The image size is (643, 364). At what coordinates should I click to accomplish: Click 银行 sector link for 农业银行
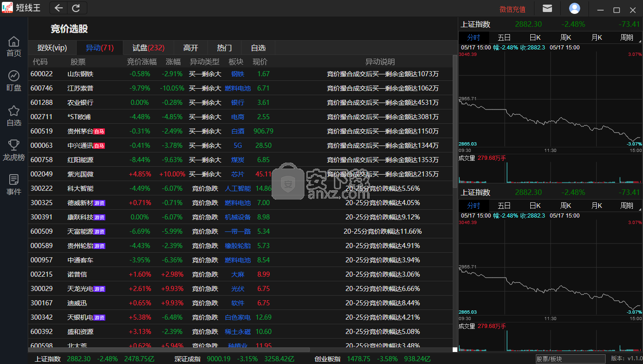(238, 103)
